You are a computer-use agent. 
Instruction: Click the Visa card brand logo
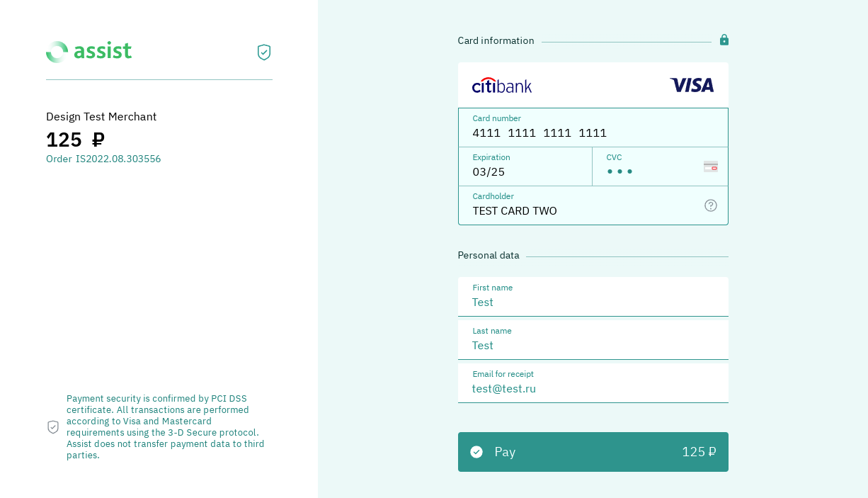click(x=692, y=85)
